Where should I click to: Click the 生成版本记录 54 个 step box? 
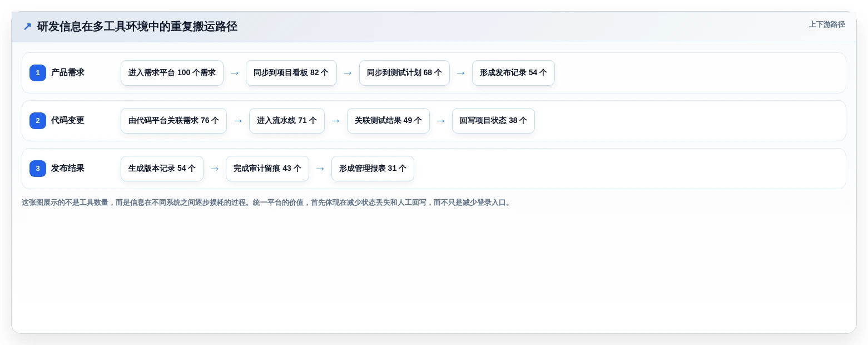click(162, 169)
